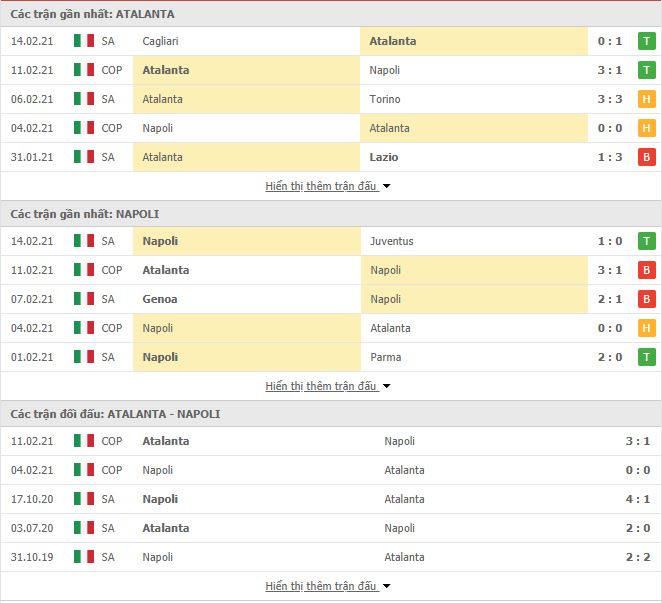
Task: Click the red B badge for Atalanta vs Lazio
Action: point(646,157)
